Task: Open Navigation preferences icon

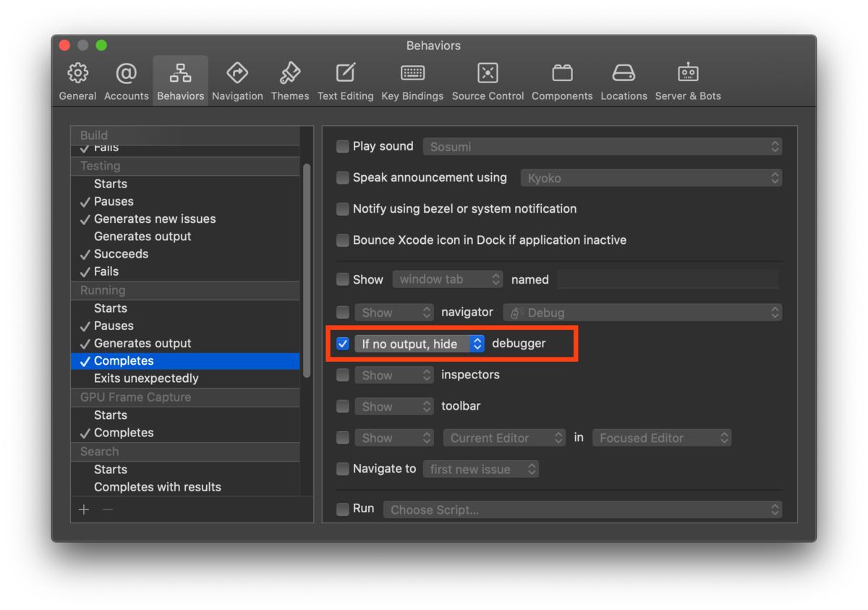Action: click(x=237, y=73)
